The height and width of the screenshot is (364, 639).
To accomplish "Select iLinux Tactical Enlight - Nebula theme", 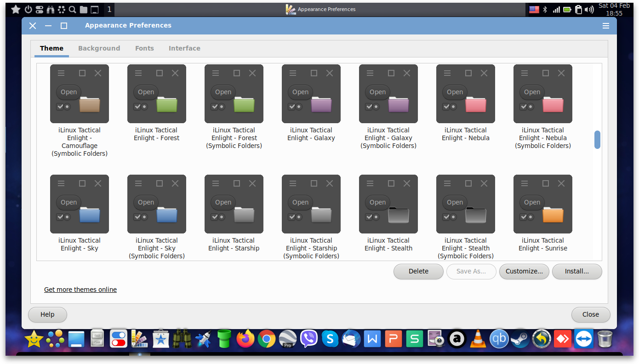I will click(x=466, y=103).
